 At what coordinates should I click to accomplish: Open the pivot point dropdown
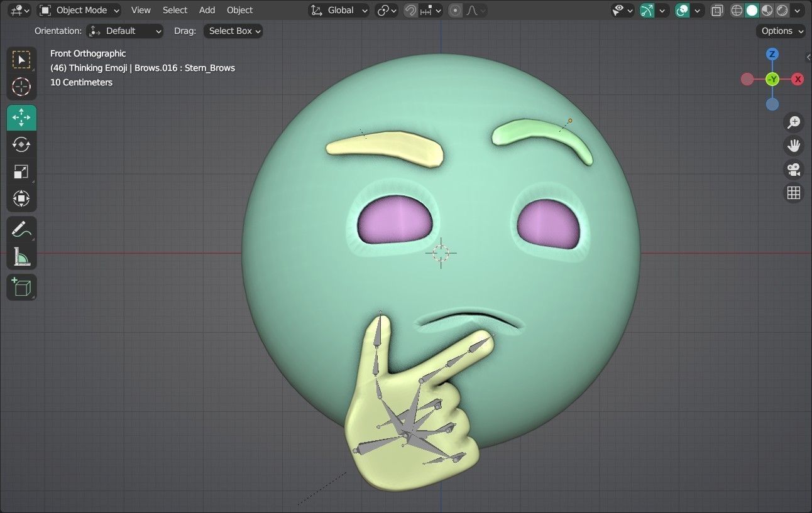[387, 10]
